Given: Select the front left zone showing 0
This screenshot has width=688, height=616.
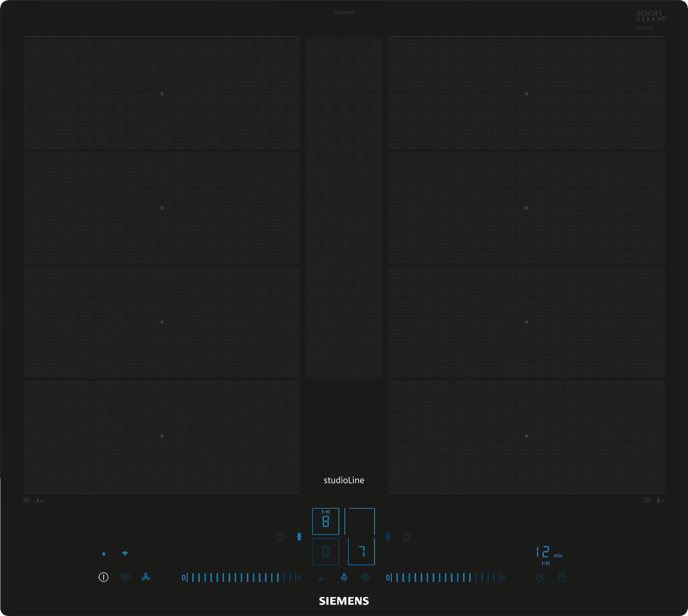Looking at the screenshot, I should [x=326, y=552].
